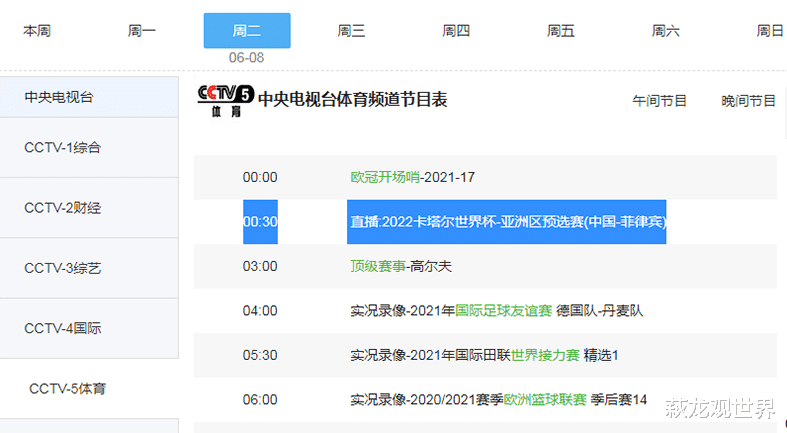Click the -高尔夫 text

point(429,266)
